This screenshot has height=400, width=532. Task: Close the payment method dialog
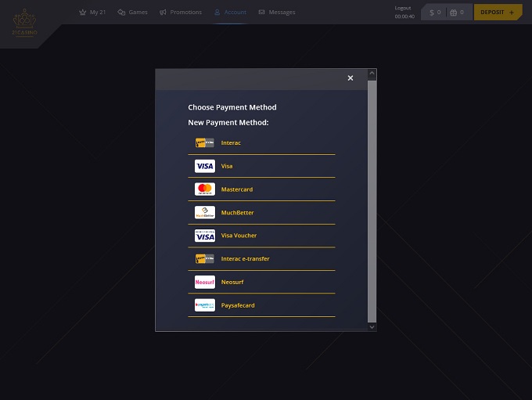350,78
